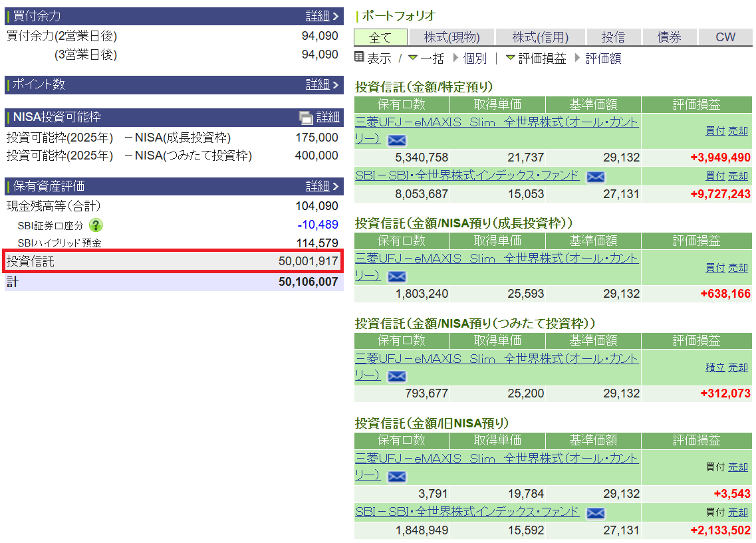The height and width of the screenshot is (543, 756).
Task: Click 現金残高等(合計) value 104,090
Action: tap(316, 206)
